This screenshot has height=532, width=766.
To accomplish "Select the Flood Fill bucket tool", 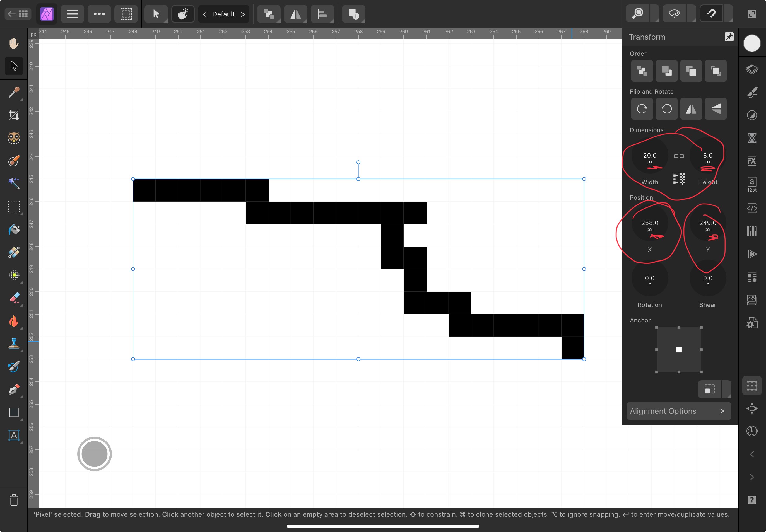I will [14, 229].
